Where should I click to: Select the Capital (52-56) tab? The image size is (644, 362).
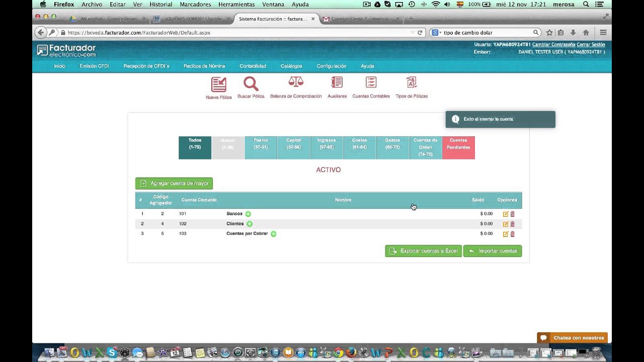click(x=294, y=148)
